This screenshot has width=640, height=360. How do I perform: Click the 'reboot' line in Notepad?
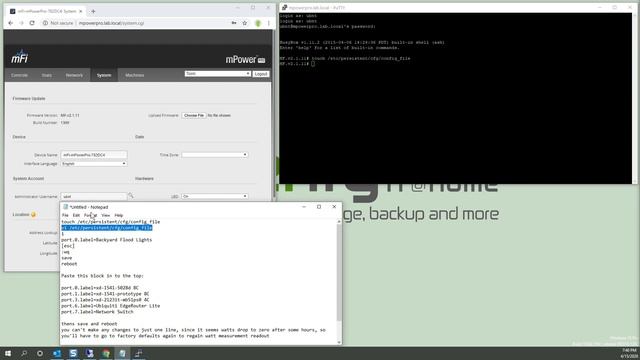[x=69, y=264]
